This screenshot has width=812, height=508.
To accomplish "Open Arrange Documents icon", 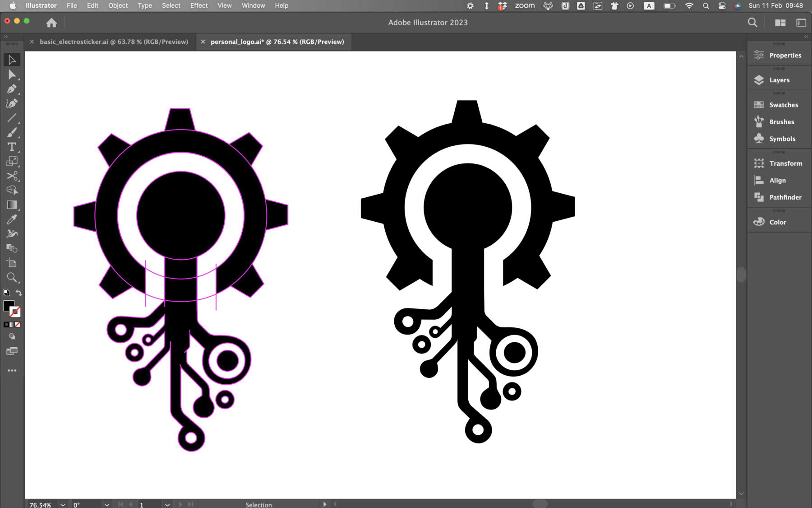I will click(780, 23).
